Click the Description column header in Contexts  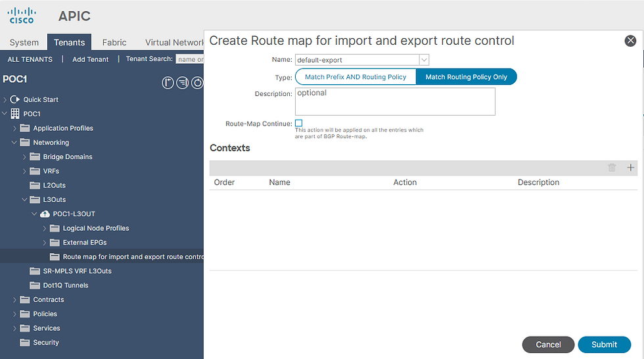(x=538, y=182)
